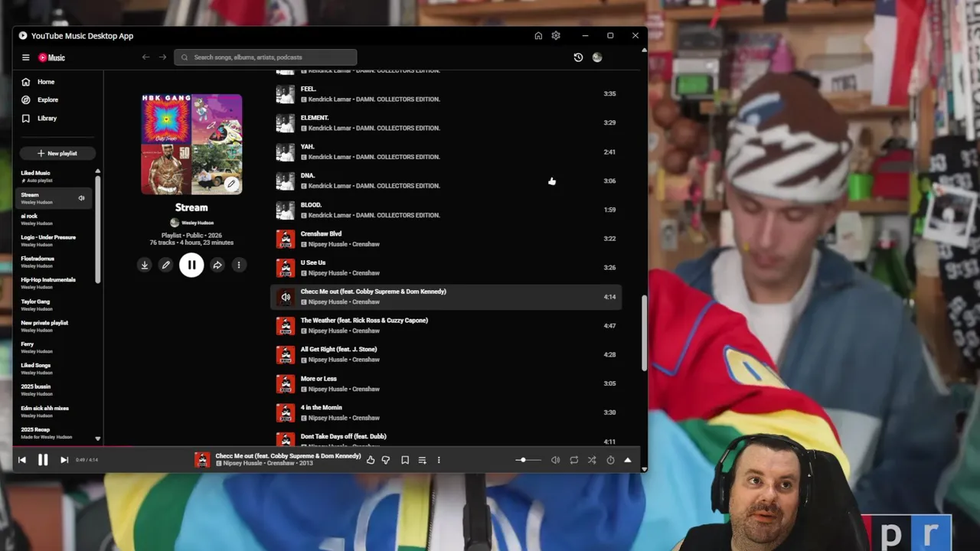The height and width of the screenshot is (551, 980).
Task: Open New private playlist
Action: 54,326
